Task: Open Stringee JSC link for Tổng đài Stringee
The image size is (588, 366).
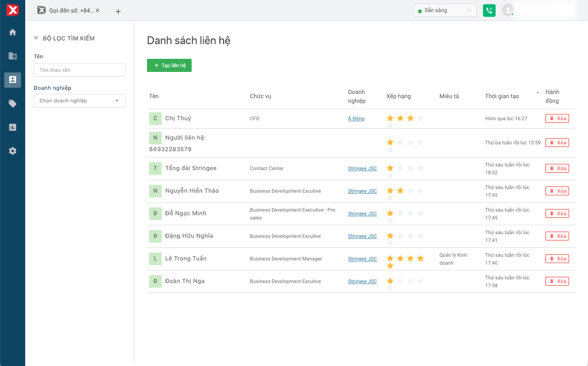Action: [362, 169]
